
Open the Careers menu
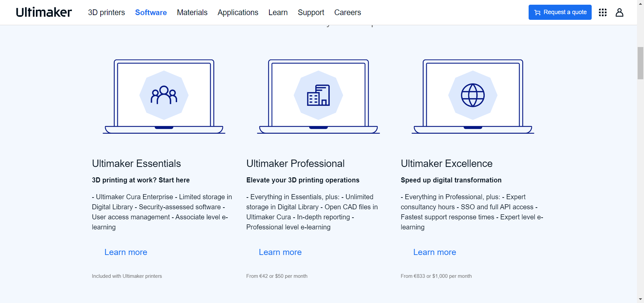tap(347, 12)
